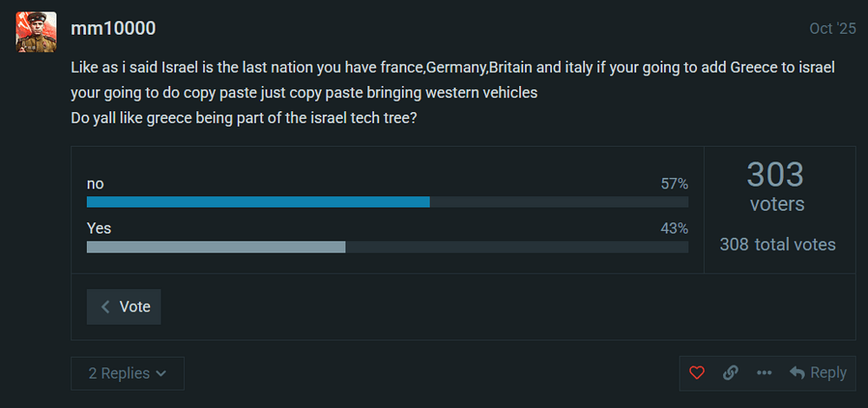
Task: Copy post link via chain icon
Action: coord(731,372)
